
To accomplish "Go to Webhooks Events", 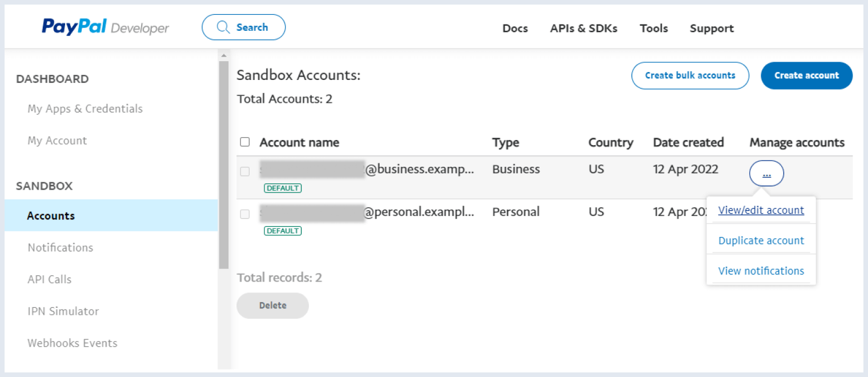I will [x=72, y=343].
